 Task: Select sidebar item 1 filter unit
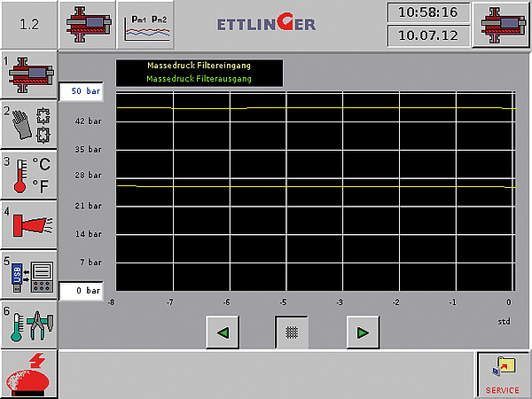28,75
